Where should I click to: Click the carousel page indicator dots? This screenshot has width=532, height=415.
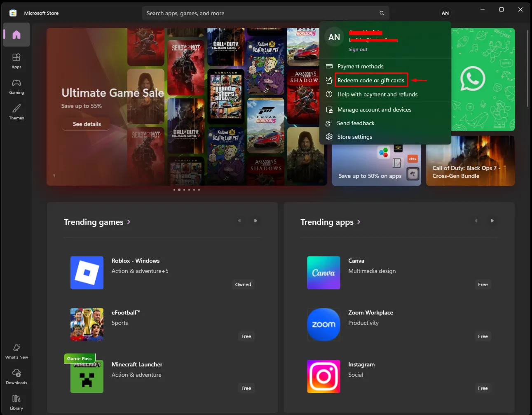point(187,190)
